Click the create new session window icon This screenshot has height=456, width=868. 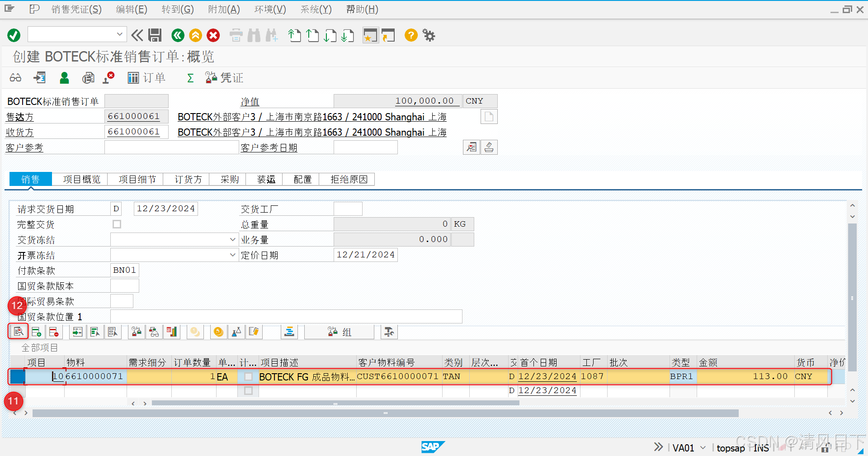tap(370, 35)
